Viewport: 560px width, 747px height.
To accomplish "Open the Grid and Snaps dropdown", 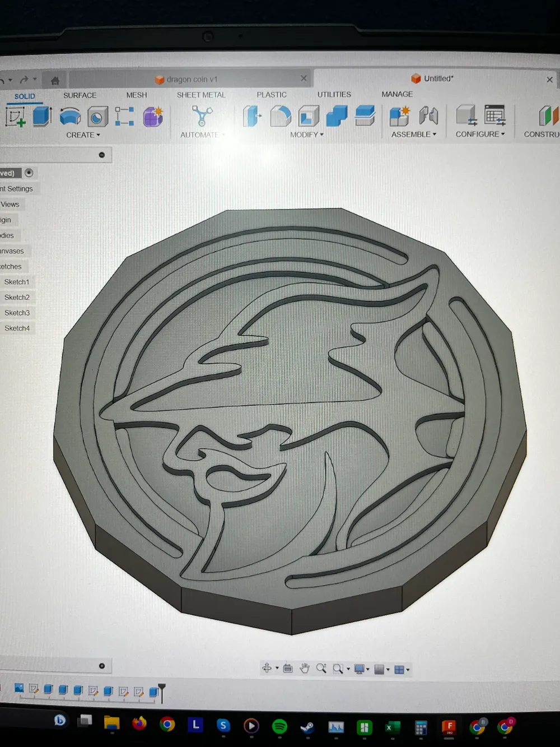I will point(381,668).
